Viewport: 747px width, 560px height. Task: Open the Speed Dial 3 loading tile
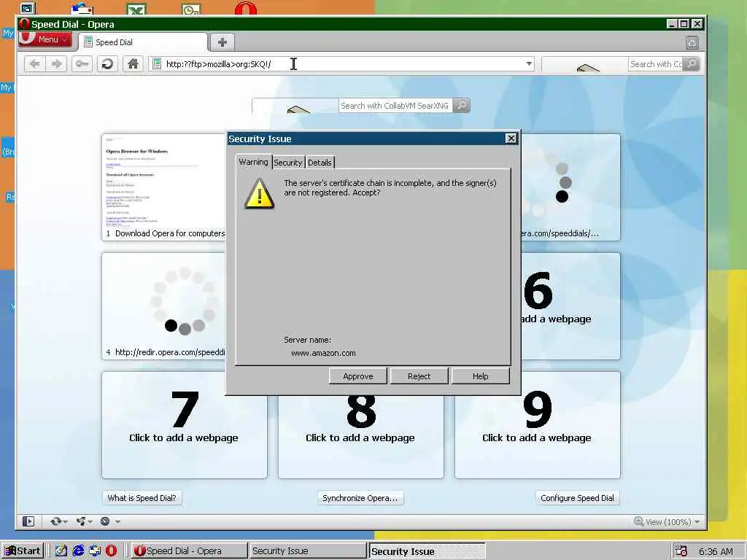pyautogui.click(x=570, y=187)
